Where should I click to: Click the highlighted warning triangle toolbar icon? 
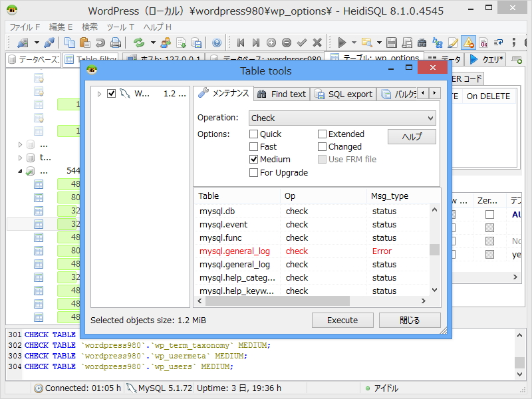(x=469, y=43)
